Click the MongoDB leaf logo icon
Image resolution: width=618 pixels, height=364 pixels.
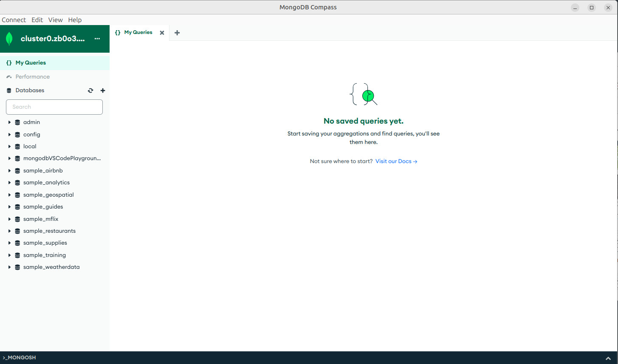click(9, 39)
